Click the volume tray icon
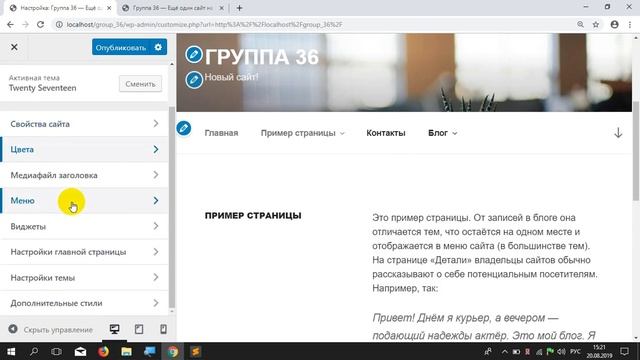Image resolution: width=640 pixels, height=360 pixels. tap(562, 351)
